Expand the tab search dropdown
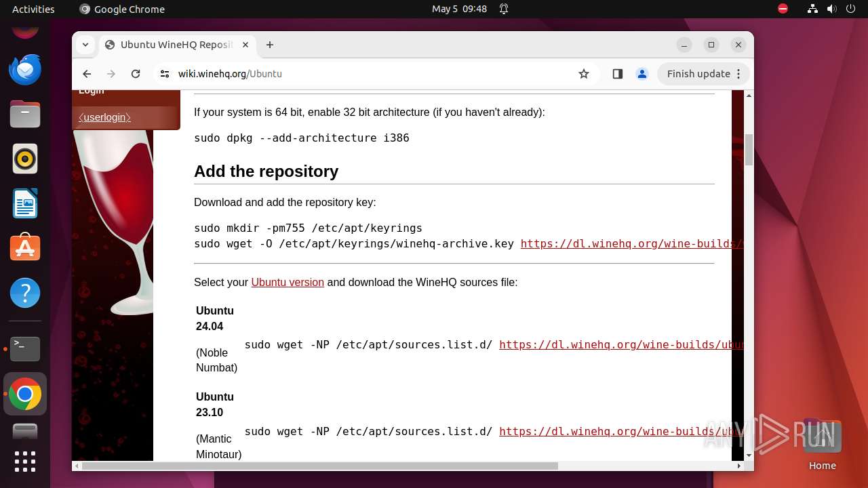 click(x=85, y=45)
